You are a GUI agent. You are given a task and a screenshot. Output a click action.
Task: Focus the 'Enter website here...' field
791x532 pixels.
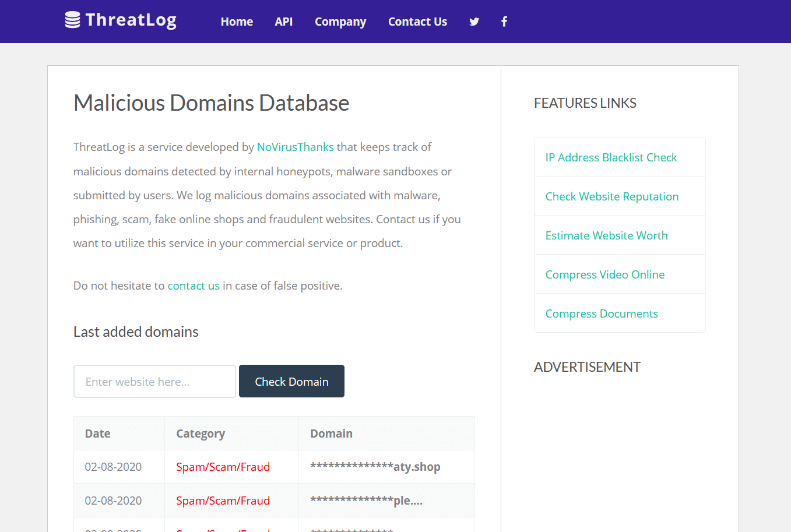[154, 382]
